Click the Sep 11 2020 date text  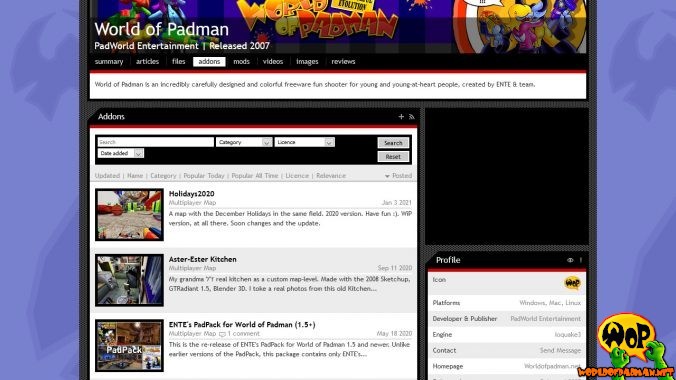tap(394, 268)
